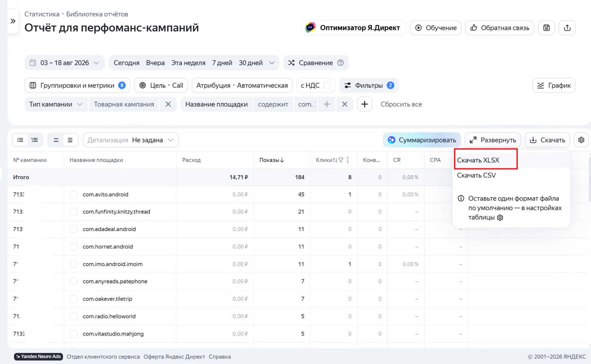Click Сбросить все to clear filters
The image size is (591, 364).
pyautogui.click(x=401, y=104)
